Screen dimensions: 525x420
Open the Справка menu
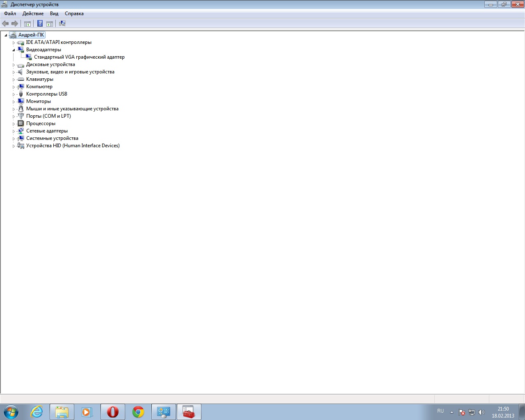pyautogui.click(x=74, y=14)
